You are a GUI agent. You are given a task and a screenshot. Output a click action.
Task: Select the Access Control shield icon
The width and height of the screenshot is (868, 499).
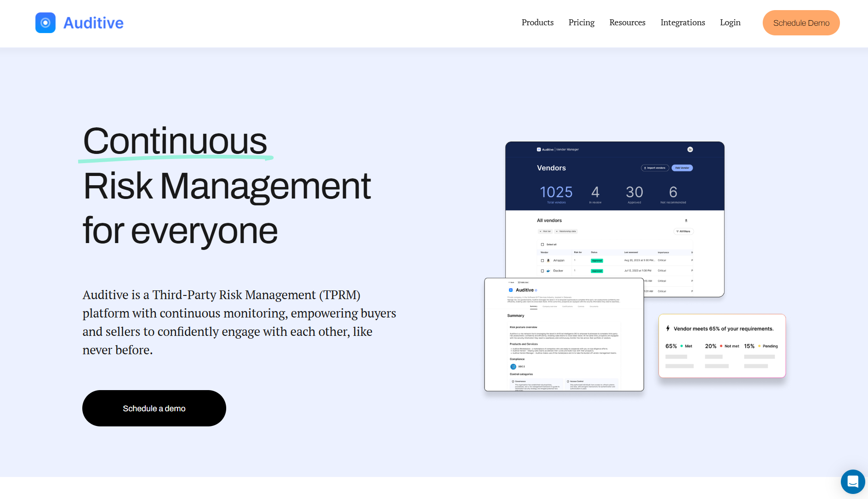pyautogui.click(x=568, y=381)
